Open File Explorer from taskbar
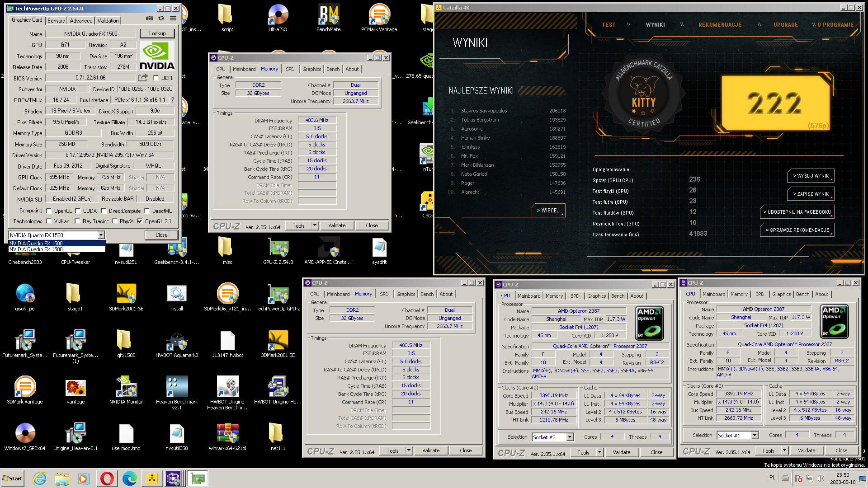The width and height of the screenshot is (868, 488). tap(62, 478)
